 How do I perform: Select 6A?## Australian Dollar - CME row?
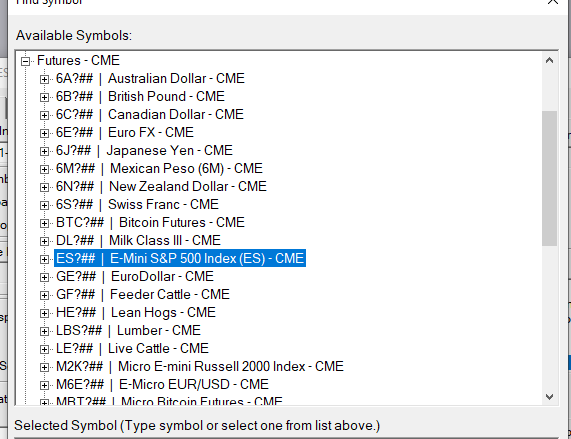click(150, 79)
